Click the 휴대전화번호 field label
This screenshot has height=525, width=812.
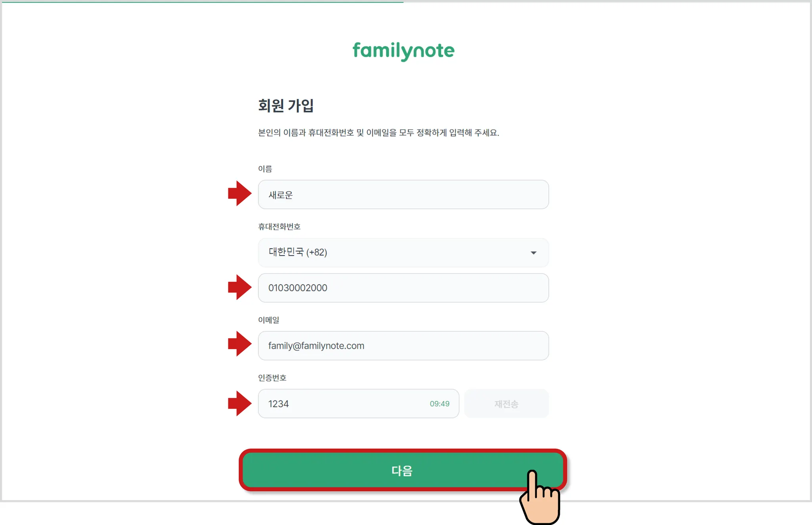click(x=279, y=227)
